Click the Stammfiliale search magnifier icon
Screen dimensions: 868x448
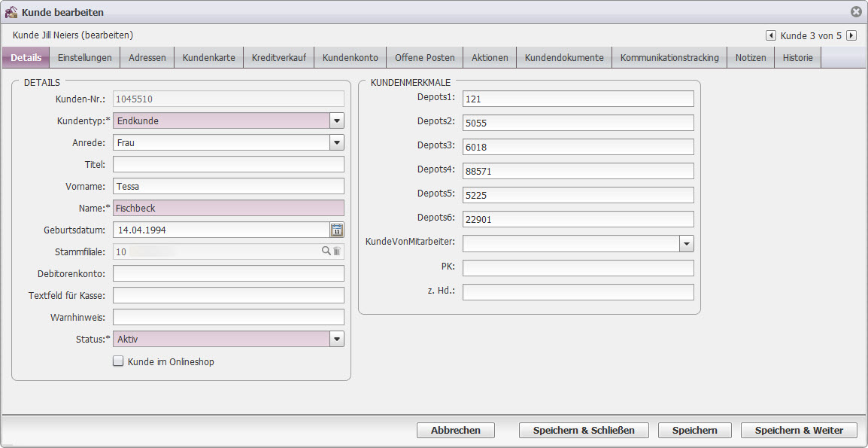point(326,251)
